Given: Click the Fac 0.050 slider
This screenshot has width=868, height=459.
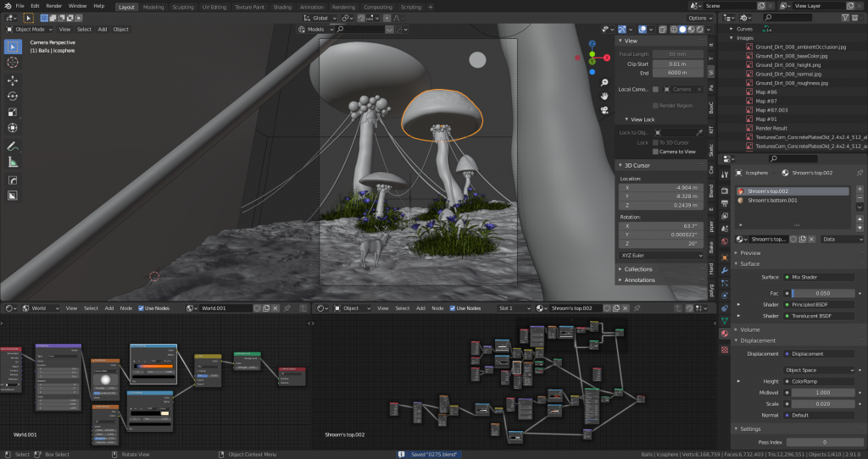Looking at the screenshot, I should [822, 294].
